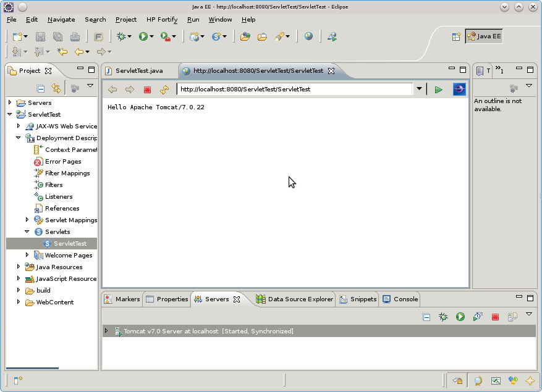Screen dimensions: 542x392
Task: Switch to the Markers tab
Action: (x=122, y=299)
